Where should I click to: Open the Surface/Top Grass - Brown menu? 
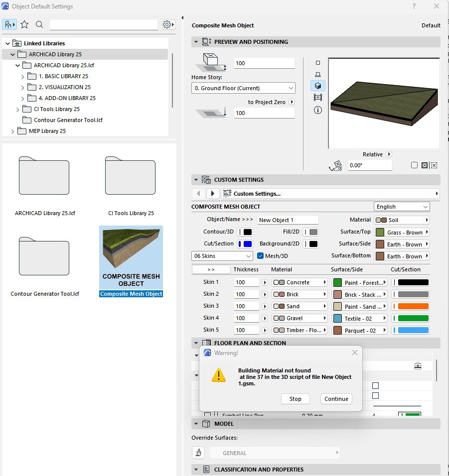click(x=402, y=232)
